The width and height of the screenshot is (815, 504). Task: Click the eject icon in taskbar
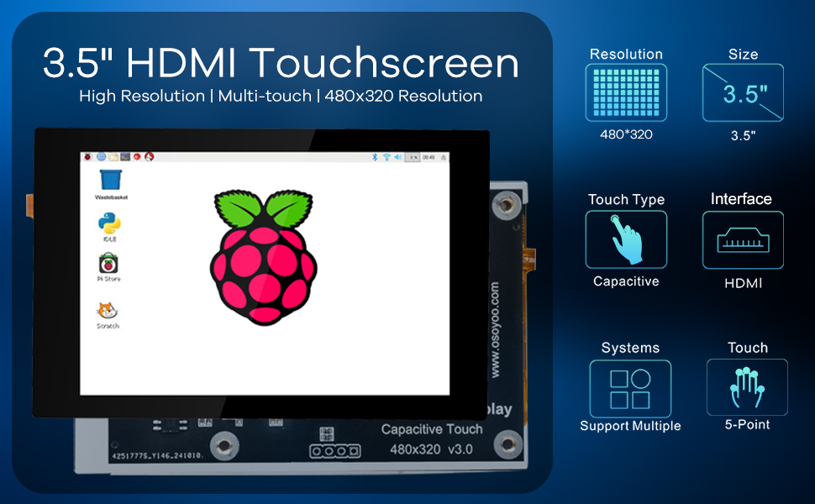[444, 157]
